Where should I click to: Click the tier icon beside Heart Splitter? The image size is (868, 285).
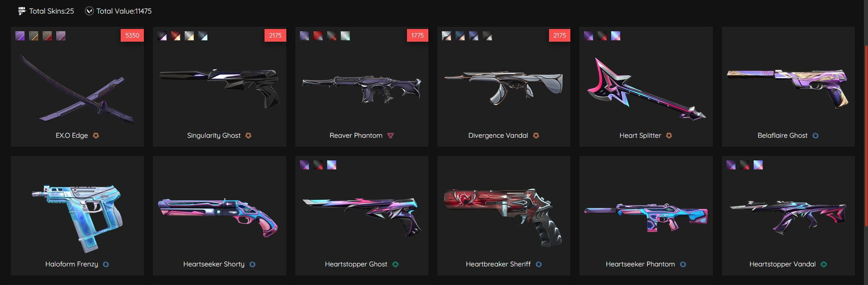pyautogui.click(x=669, y=135)
